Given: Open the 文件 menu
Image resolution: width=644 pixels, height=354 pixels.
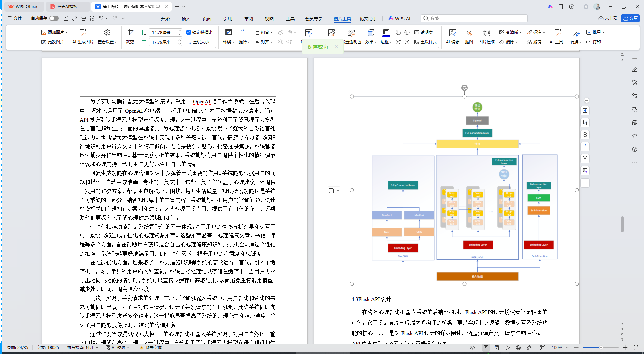Looking at the screenshot, I should pos(15,18).
